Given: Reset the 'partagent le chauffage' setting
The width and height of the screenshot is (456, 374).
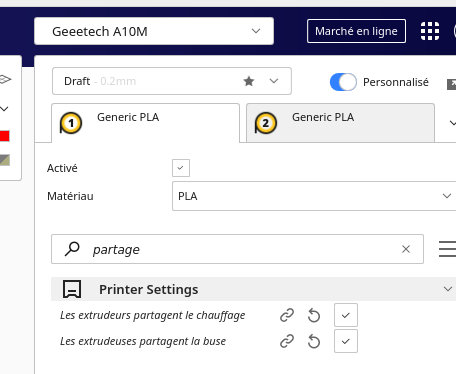Looking at the screenshot, I should 314,315.
